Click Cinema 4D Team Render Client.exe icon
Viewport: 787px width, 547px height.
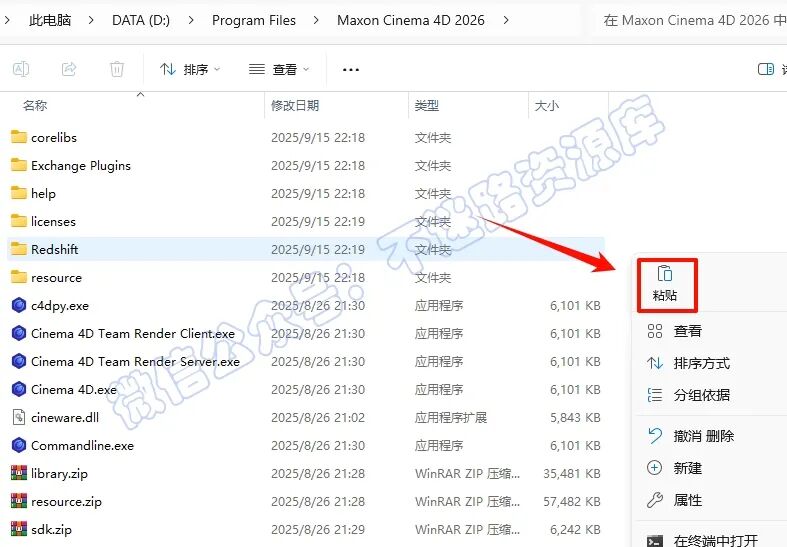coord(19,333)
